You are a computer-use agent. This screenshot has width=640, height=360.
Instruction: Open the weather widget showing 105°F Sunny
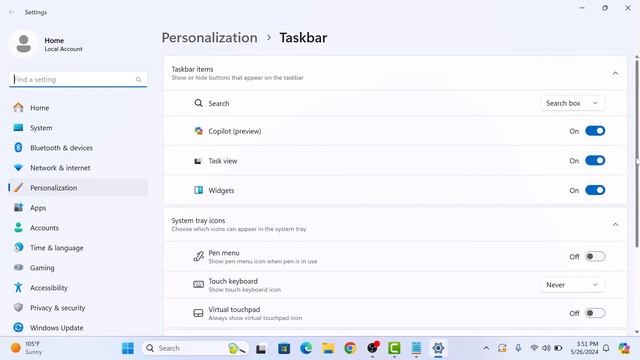(27, 348)
